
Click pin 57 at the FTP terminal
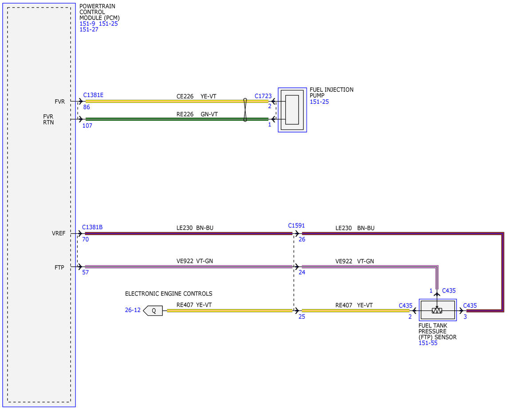tap(86, 272)
